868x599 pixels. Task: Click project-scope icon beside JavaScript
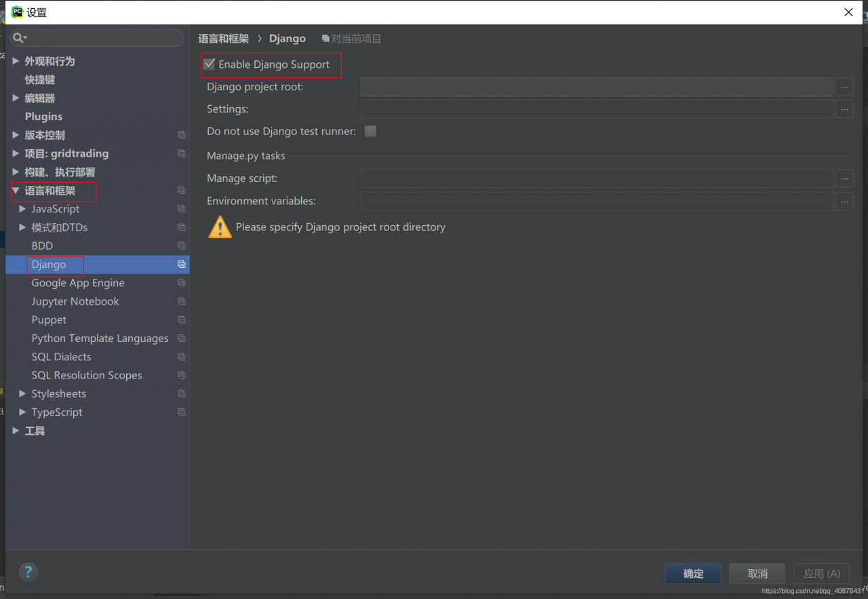click(181, 209)
